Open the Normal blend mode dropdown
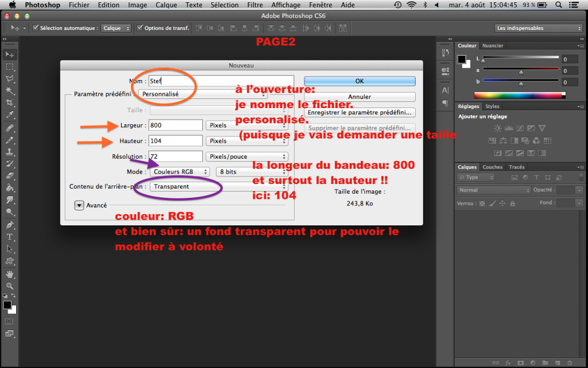This screenshot has height=368, width=588. [494, 190]
